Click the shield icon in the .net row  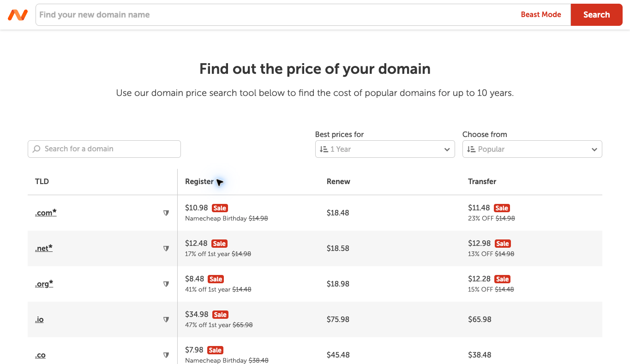166,248
